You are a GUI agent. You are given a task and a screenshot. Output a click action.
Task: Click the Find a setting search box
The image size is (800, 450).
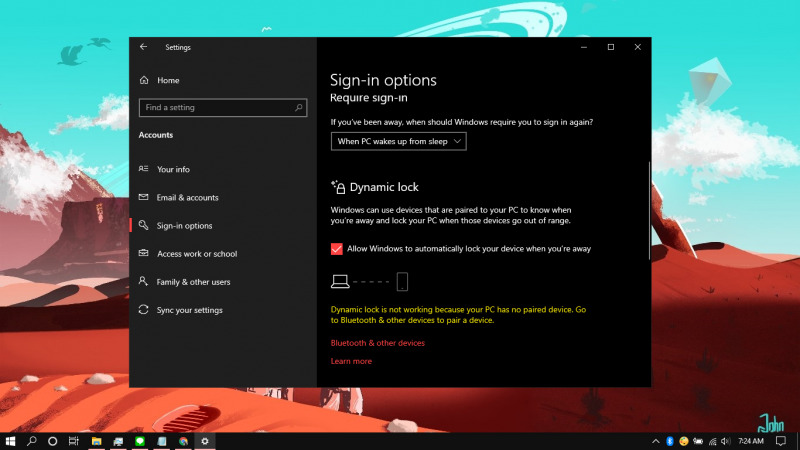point(223,108)
